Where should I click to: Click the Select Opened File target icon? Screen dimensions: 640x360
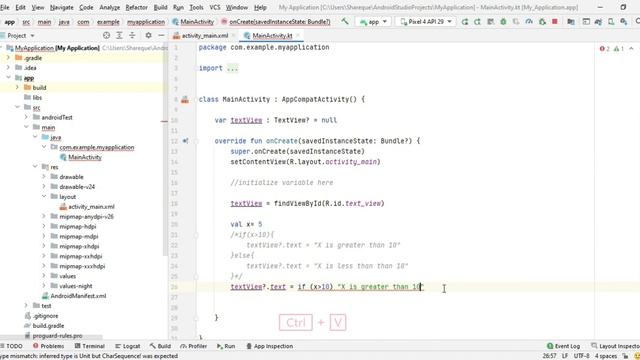click(x=107, y=36)
